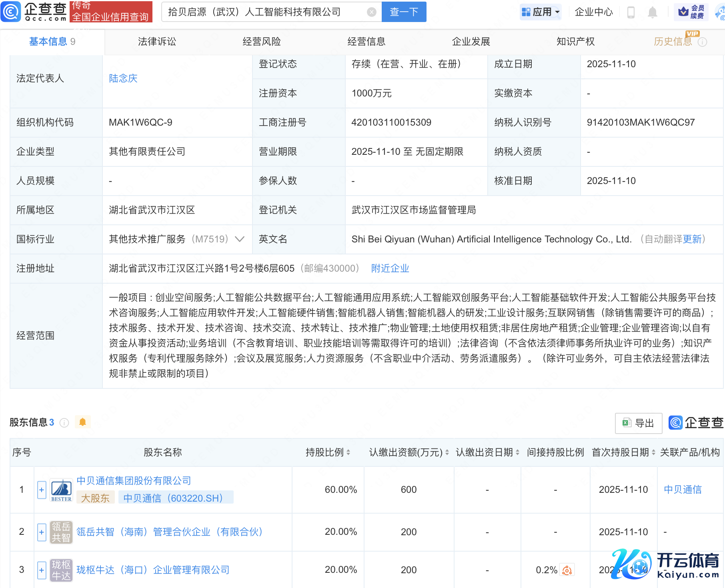The width and height of the screenshot is (725, 588).
Task: Click the history info help icon
Action: coord(702,42)
